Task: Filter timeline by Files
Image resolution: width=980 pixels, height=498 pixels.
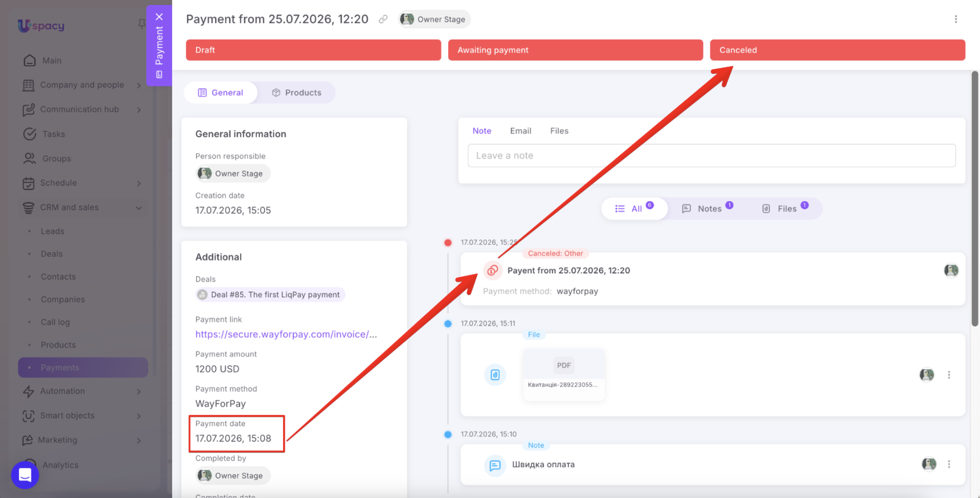Action: [785, 208]
